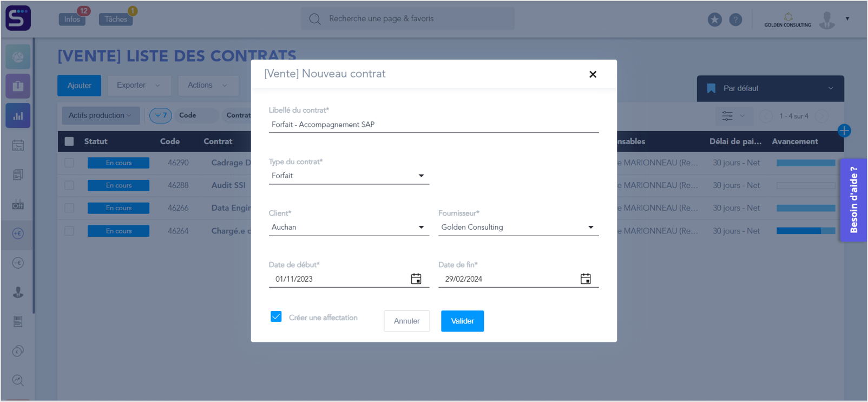Viewport: 868px width, 402px height.
Task: Click the S application logo
Action: point(18,18)
